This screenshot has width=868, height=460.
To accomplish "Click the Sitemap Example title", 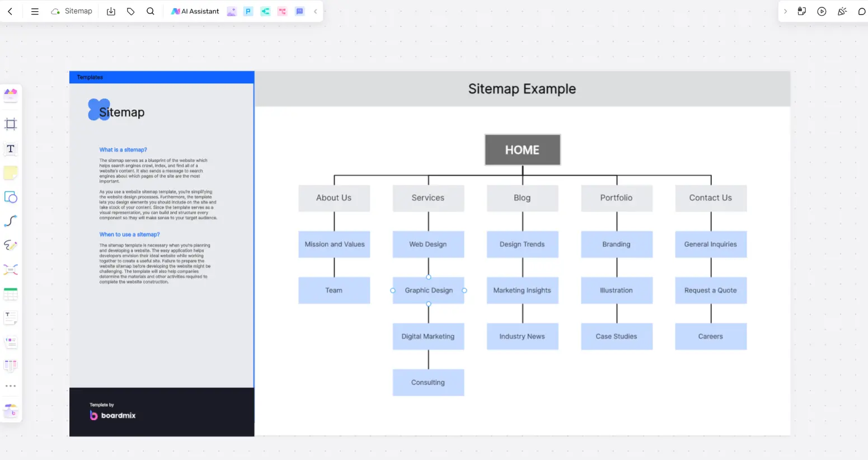I will tap(522, 89).
